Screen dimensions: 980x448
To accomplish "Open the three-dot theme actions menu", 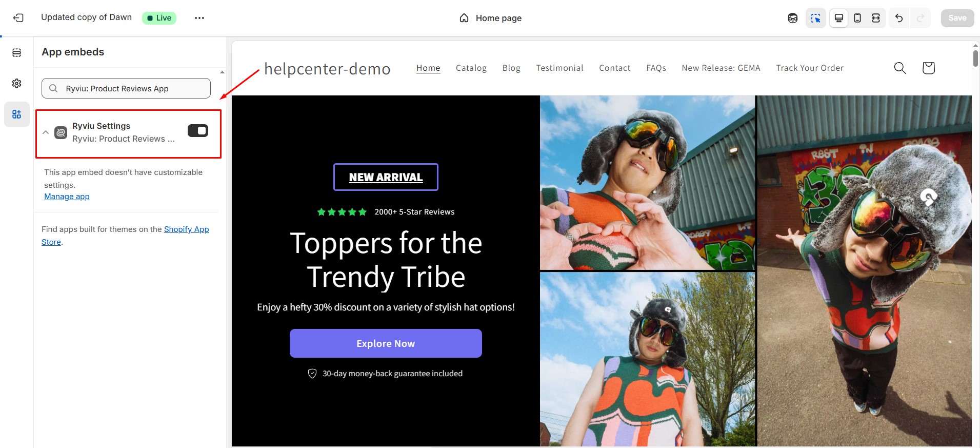I will (199, 18).
